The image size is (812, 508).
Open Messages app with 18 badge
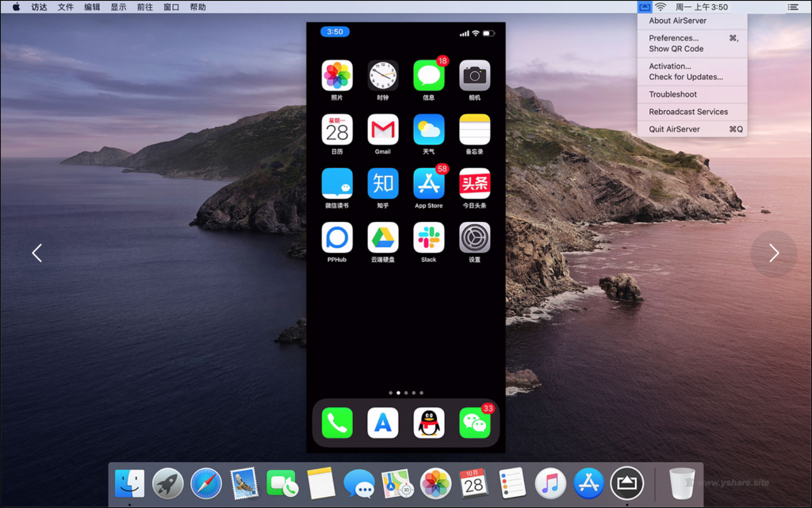click(429, 75)
